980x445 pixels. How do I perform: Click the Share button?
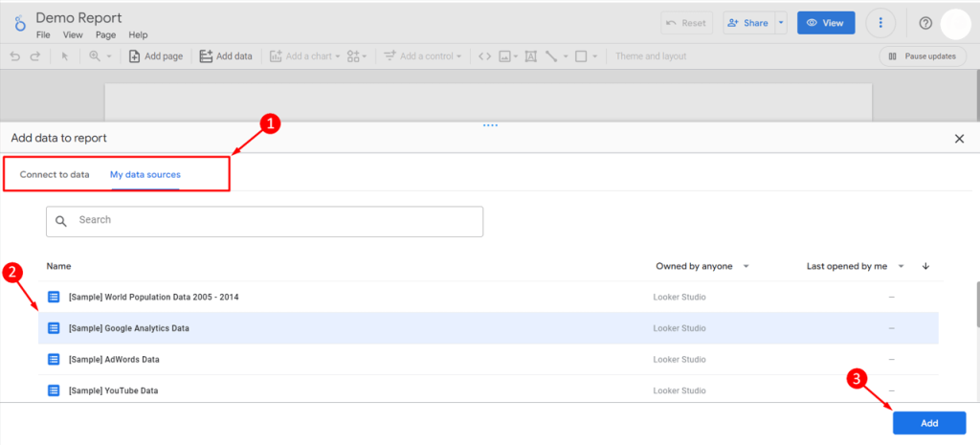(x=748, y=23)
